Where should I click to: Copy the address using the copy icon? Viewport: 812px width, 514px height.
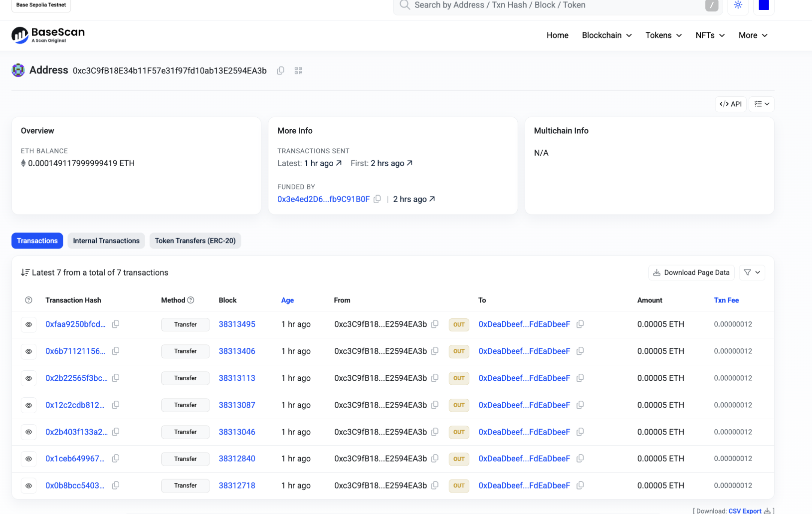coord(280,70)
